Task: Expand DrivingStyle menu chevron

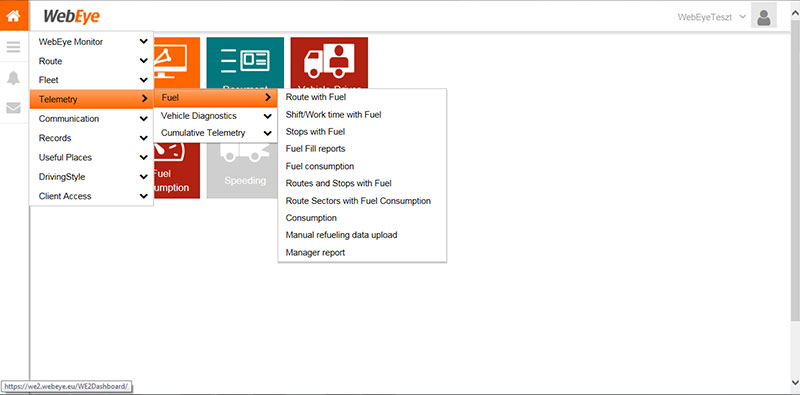Action: pos(143,177)
